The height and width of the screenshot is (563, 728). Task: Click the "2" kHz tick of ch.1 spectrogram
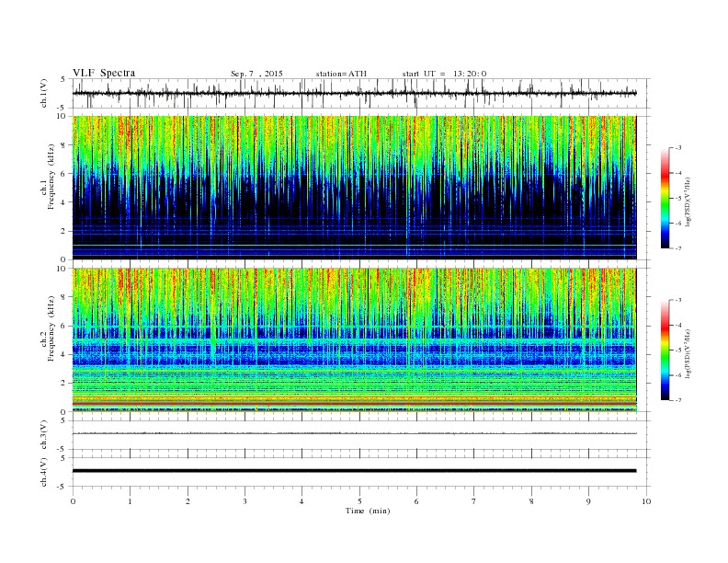64,231
